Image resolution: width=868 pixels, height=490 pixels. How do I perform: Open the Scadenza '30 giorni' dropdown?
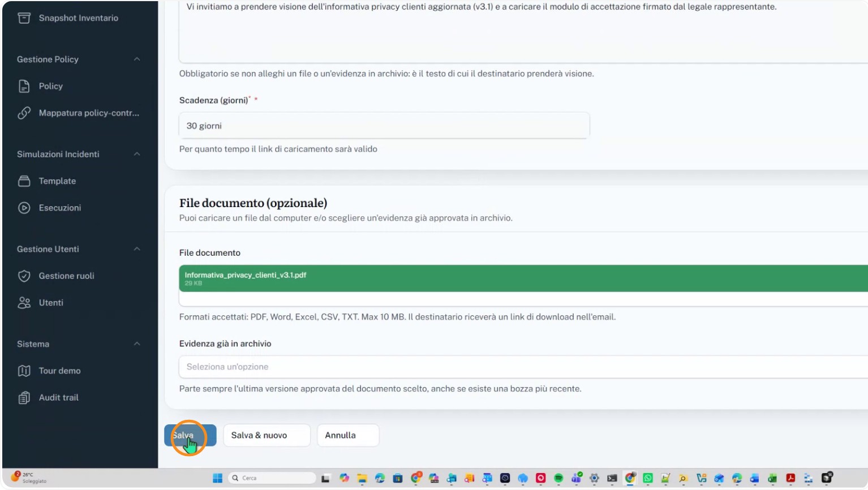384,126
